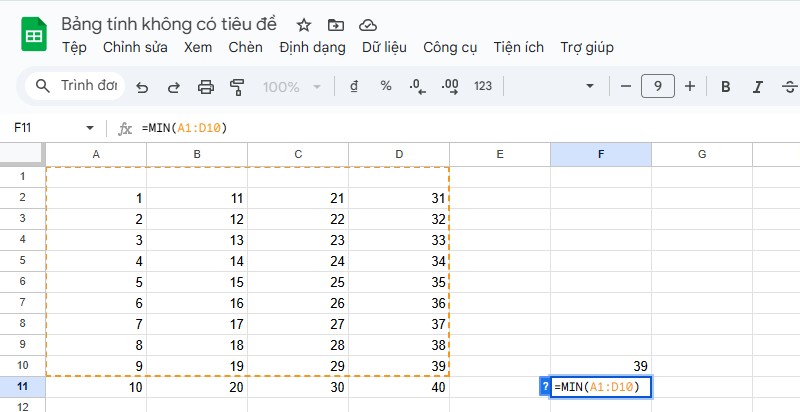The height and width of the screenshot is (412, 800).
Task: Format as percent
Action: (386, 86)
